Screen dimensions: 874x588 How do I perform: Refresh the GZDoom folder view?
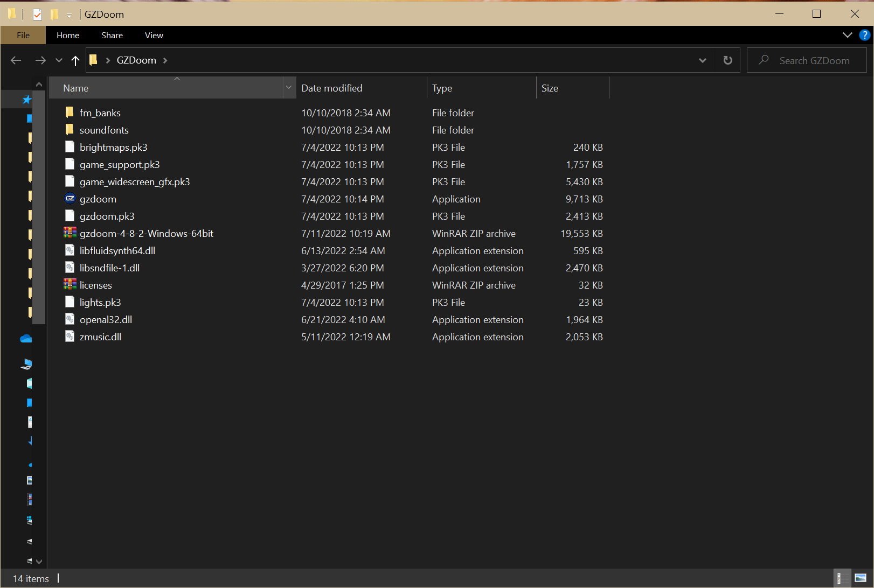(x=728, y=60)
